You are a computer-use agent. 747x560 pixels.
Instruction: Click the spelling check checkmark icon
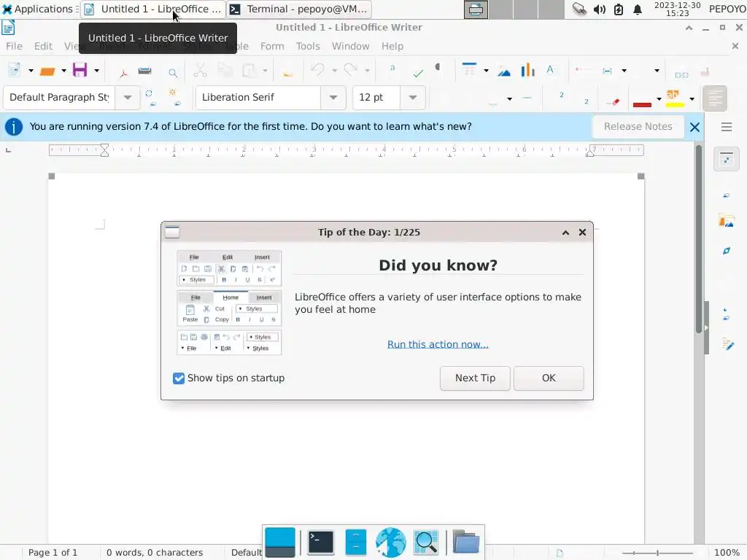point(418,73)
